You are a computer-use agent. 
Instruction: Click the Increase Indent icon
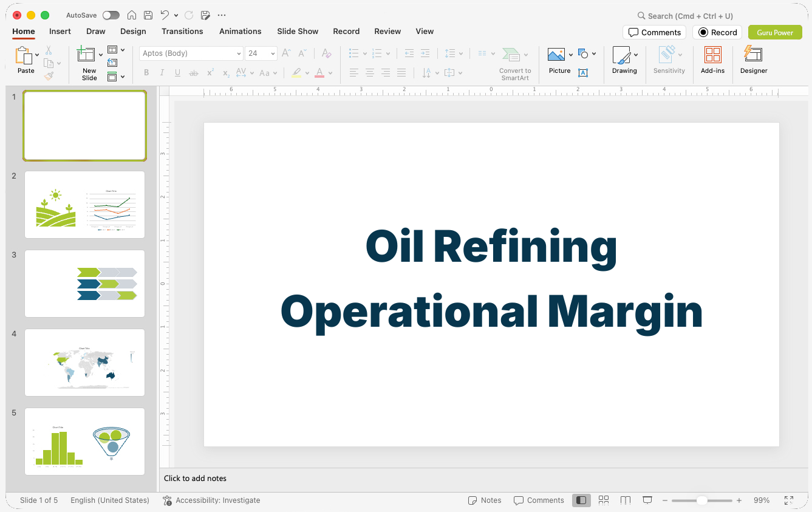425,53
